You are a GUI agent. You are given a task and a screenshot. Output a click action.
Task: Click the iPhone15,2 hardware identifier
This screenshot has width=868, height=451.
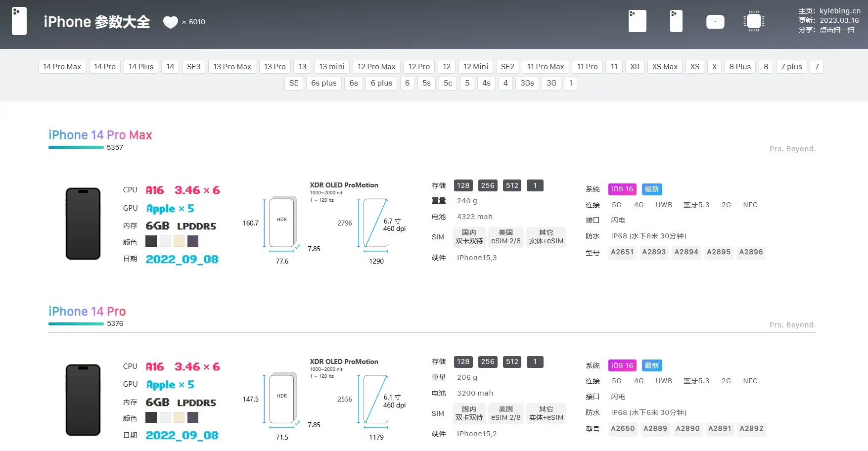coord(477,434)
